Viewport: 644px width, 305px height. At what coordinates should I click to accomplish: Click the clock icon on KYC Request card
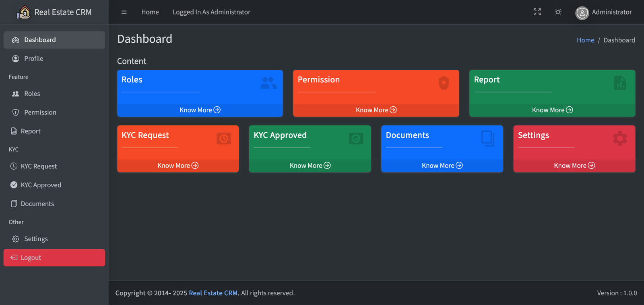224,139
